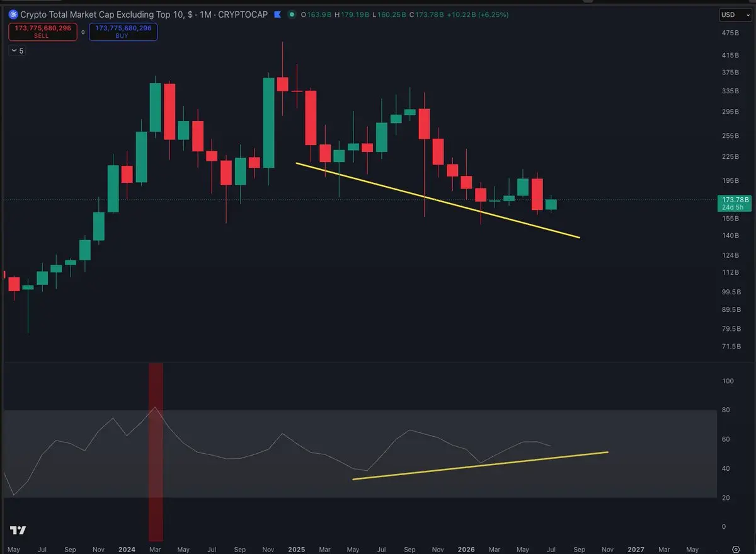Click the 475B price scale label
This screenshot has width=756, height=554.
[x=731, y=33]
